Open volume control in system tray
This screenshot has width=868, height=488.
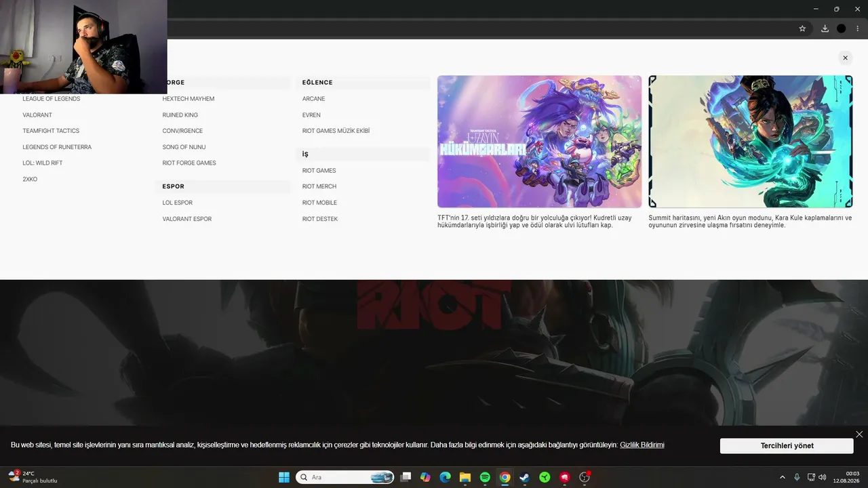coord(823,477)
